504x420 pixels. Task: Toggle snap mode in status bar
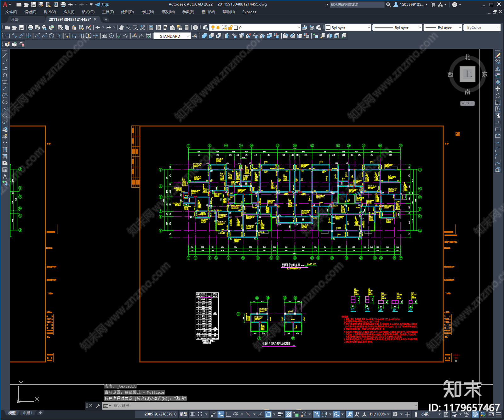point(200,414)
